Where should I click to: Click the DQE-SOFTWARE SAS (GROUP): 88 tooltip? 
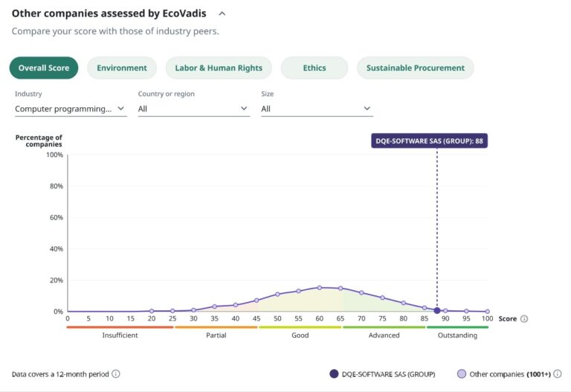429,141
